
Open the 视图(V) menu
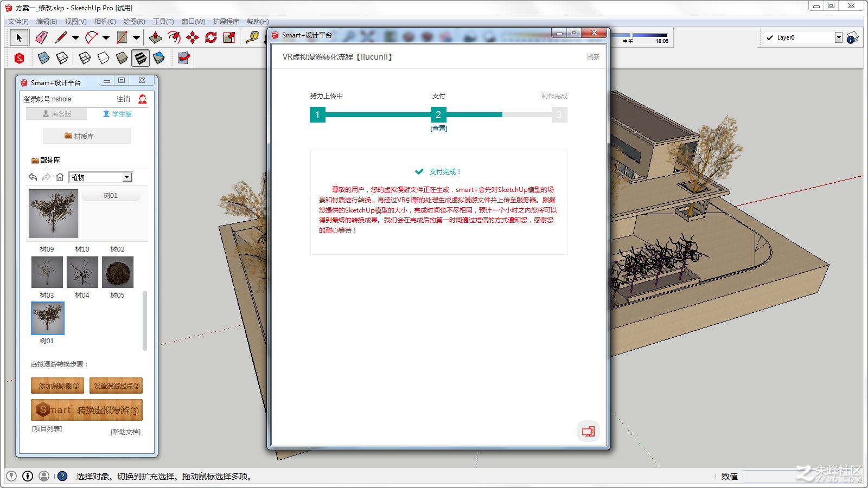point(75,22)
